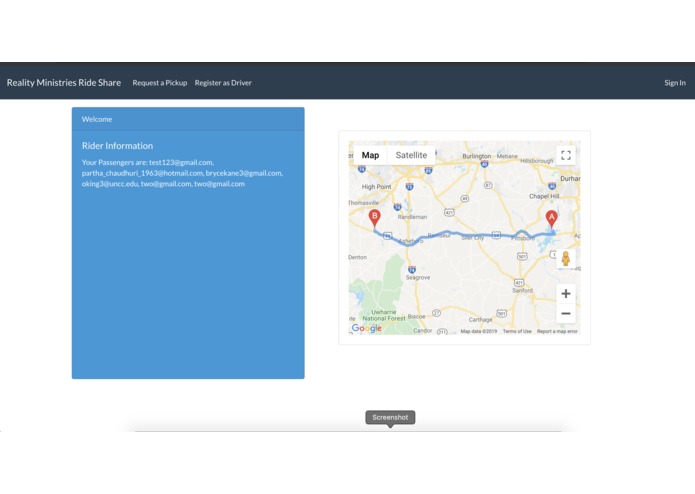
Task: Click Uwharrie National Forest on the map
Action: [384, 315]
